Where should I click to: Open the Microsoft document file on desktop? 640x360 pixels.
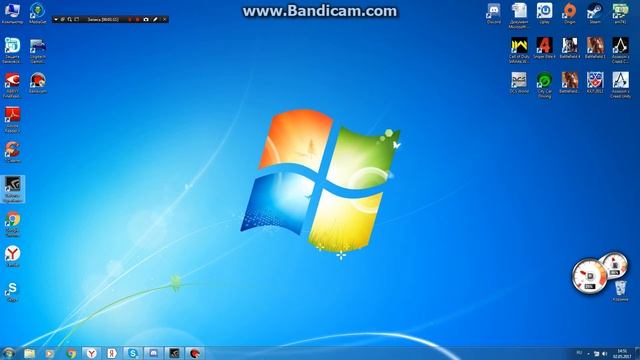click(519, 16)
